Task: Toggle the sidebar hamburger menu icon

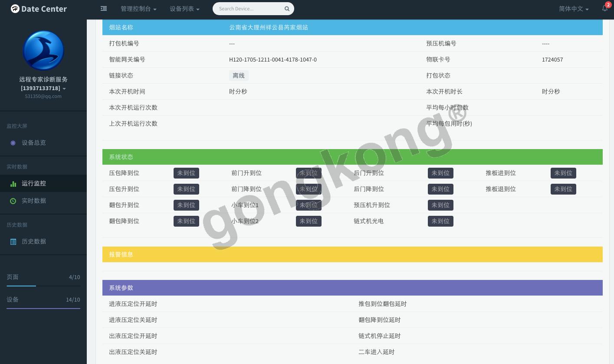Action: coord(104,8)
